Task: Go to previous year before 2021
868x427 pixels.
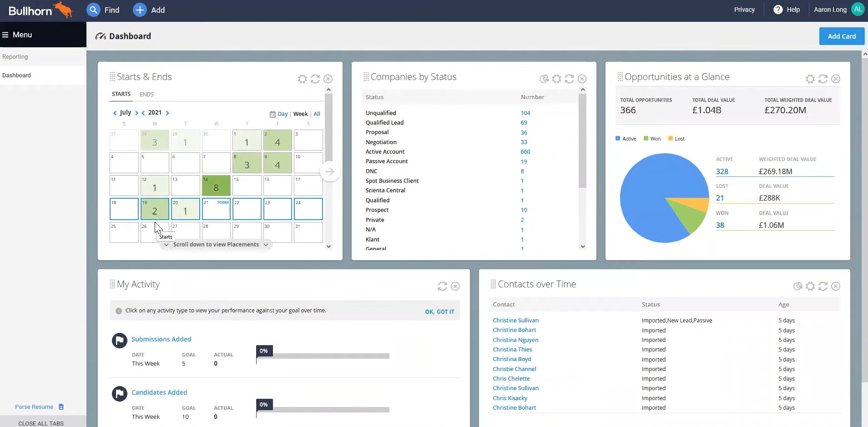Action: coord(143,113)
